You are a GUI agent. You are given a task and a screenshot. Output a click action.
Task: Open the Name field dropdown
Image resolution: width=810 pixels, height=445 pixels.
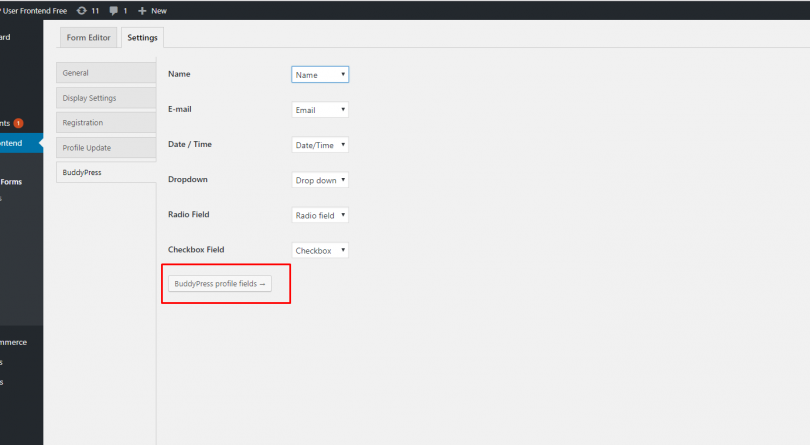click(320, 74)
